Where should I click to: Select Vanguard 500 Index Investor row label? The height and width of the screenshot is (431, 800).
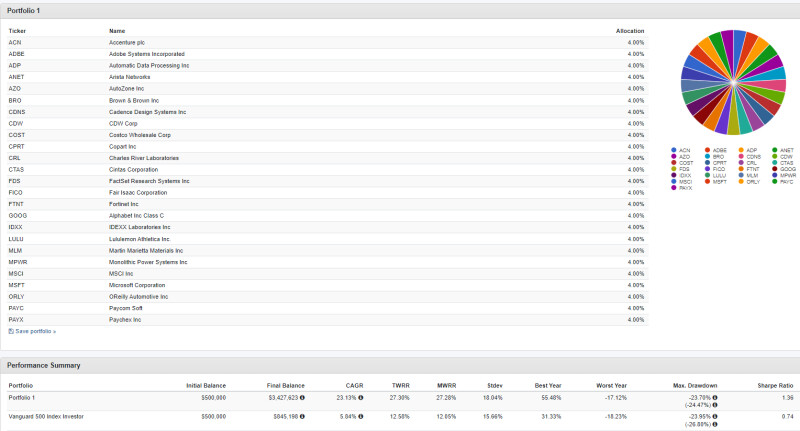(x=46, y=417)
